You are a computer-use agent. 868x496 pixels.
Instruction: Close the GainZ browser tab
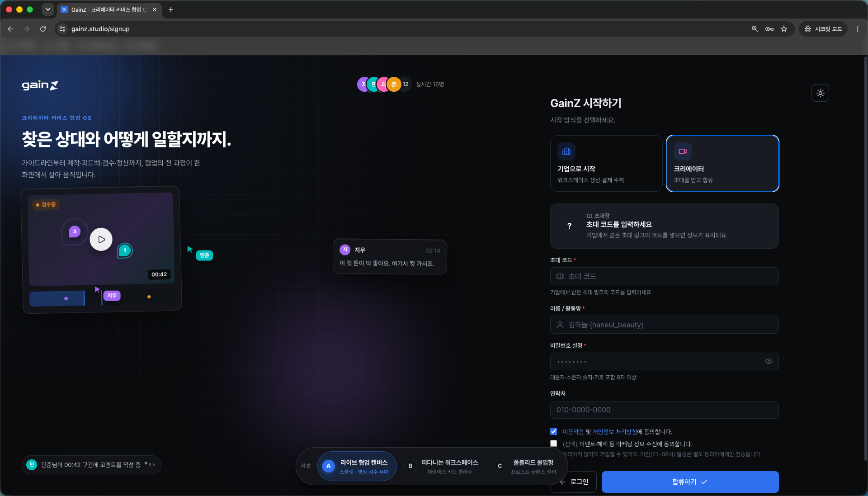(155, 9)
